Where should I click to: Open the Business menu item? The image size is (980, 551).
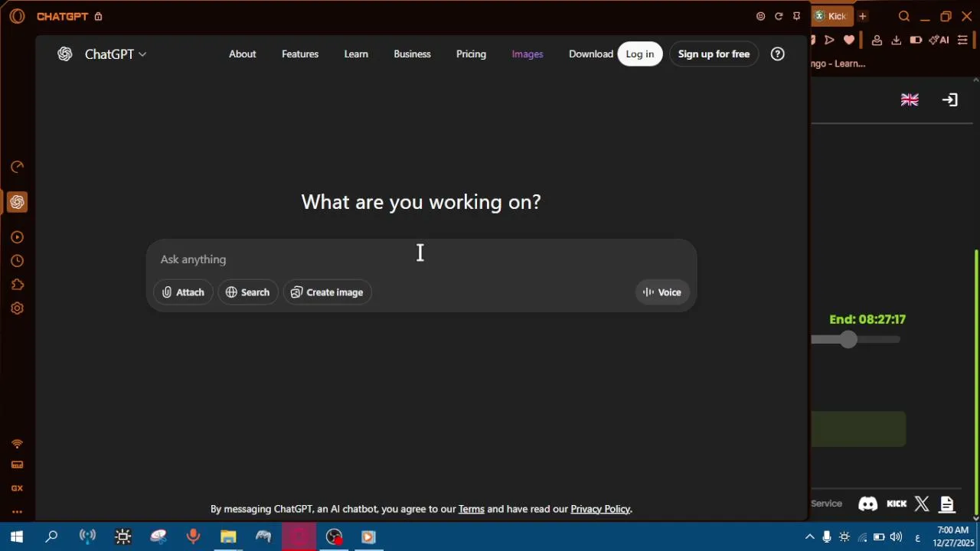coord(412,54)
